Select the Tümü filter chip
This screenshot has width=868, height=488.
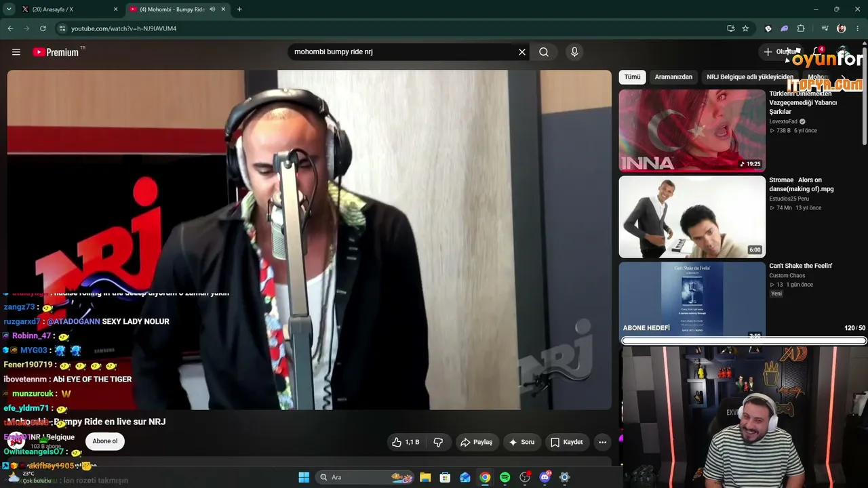632,77
